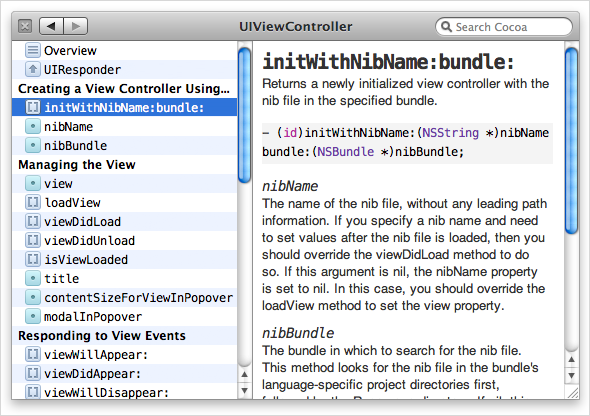
Task: Click property icon beside title
Action: point(33,278)
